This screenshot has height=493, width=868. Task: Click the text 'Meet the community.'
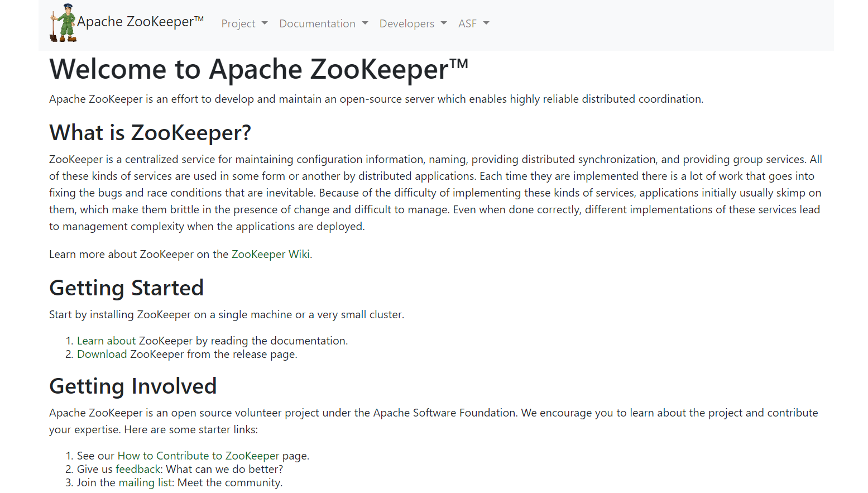pyautogui.click(x=230, y=482)
